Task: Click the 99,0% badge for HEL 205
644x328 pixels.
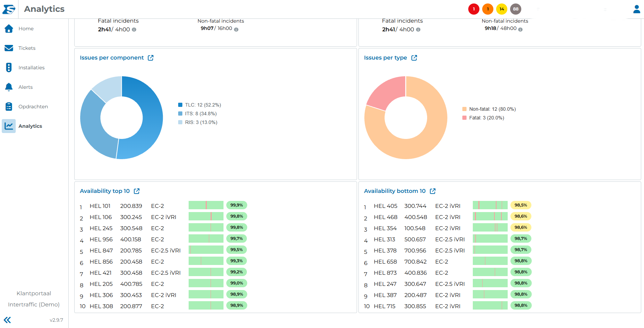Action: pos(237,283)
